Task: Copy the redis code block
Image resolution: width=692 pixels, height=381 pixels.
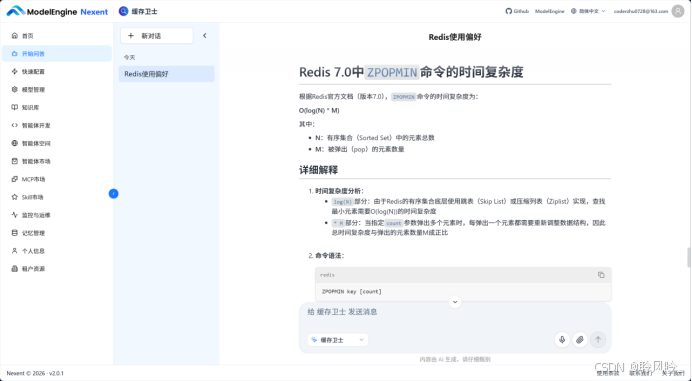Action: 601,275
